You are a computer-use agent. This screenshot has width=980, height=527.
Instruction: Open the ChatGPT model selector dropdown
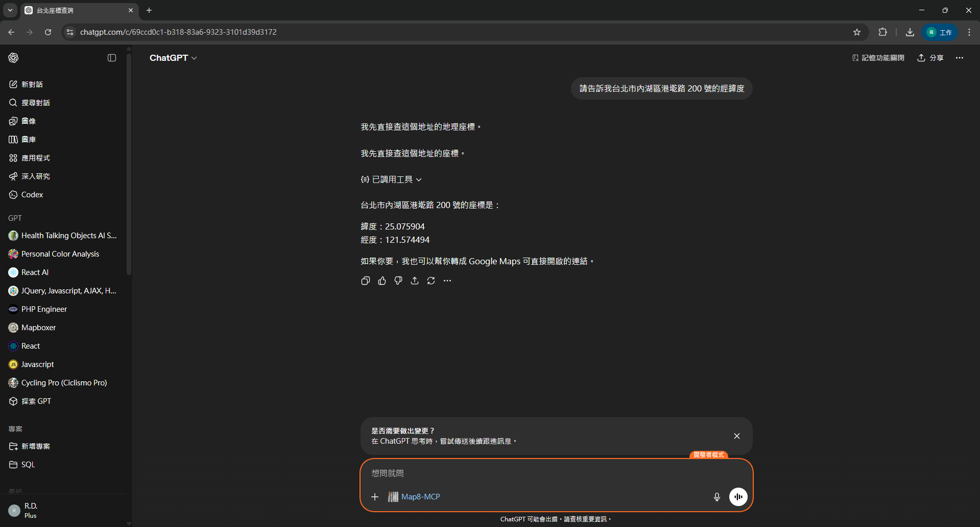point(173,58)
